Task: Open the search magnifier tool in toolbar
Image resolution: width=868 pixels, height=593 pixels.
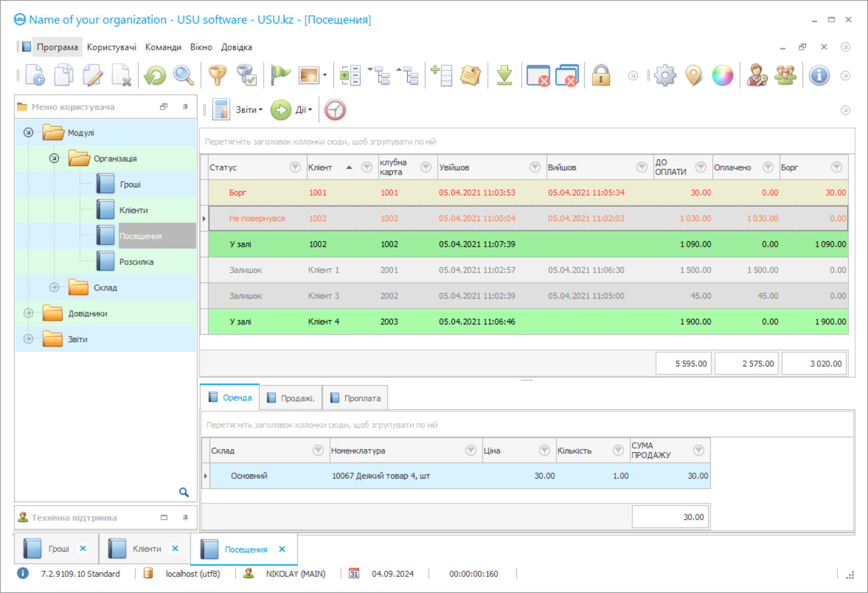Action: pyautogui.click(x=184, y=76)
